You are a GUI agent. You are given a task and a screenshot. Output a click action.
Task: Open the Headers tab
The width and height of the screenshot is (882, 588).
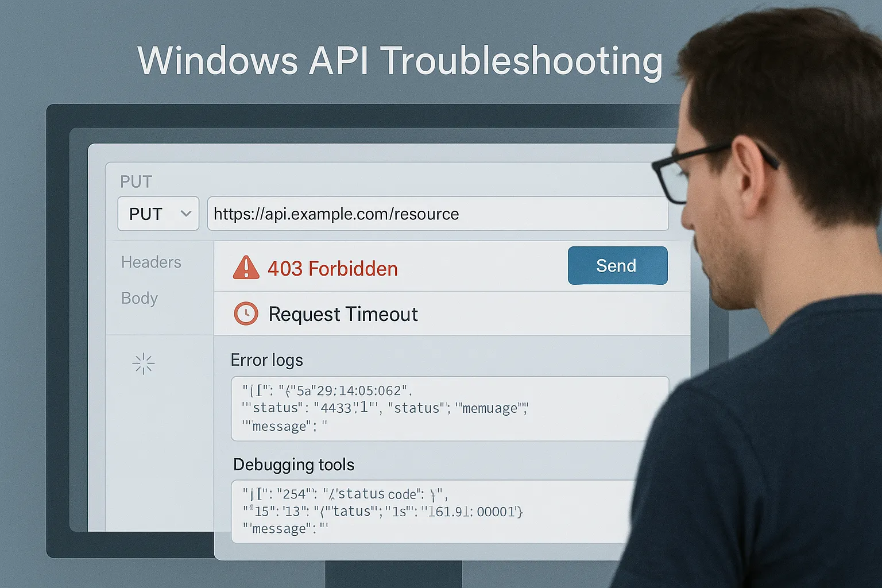[x=151, y=262]
